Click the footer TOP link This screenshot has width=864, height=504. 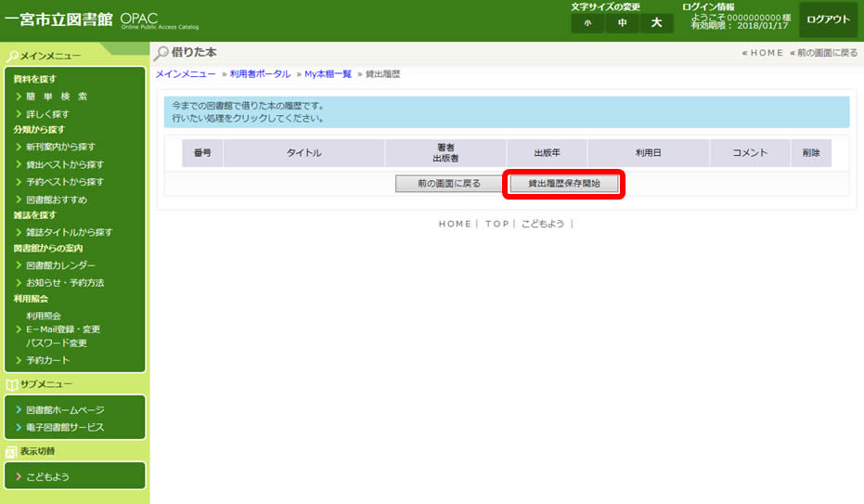(x=497, y=224)
